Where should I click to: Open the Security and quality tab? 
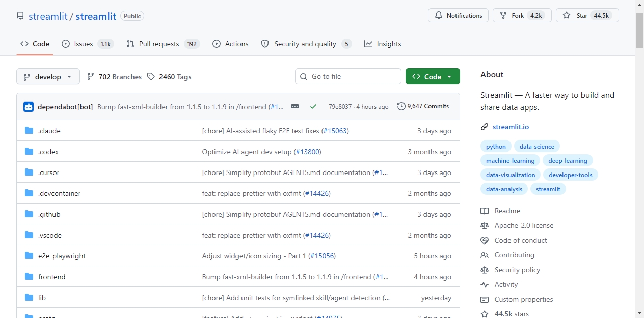[306, 44]
